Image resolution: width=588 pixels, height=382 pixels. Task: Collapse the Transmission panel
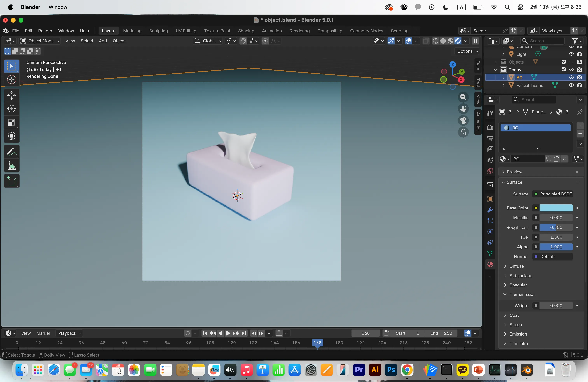tap(522, 294)
